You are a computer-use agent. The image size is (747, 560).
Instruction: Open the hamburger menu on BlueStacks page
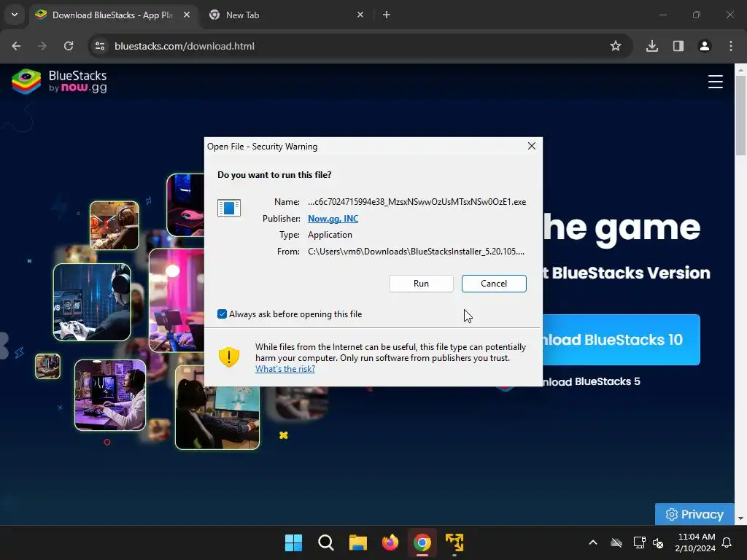[x=715, y=82]
